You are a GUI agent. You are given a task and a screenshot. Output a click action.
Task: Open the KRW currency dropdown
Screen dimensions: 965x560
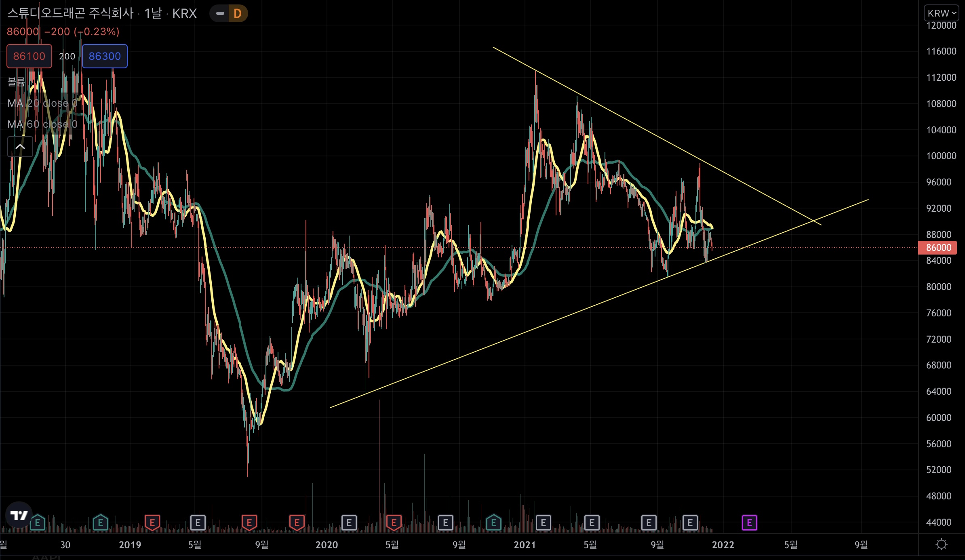pyautogui.click(x=941, y=13)
